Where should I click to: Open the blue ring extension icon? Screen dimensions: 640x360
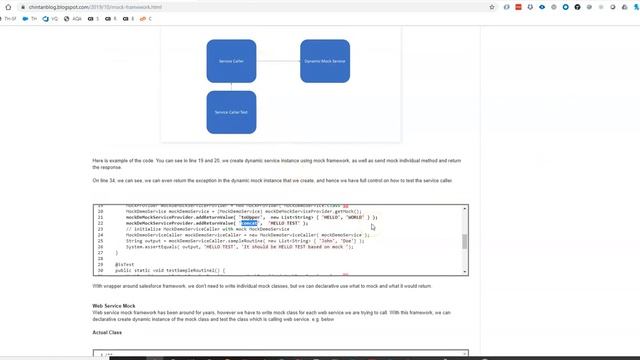[565, 7]
